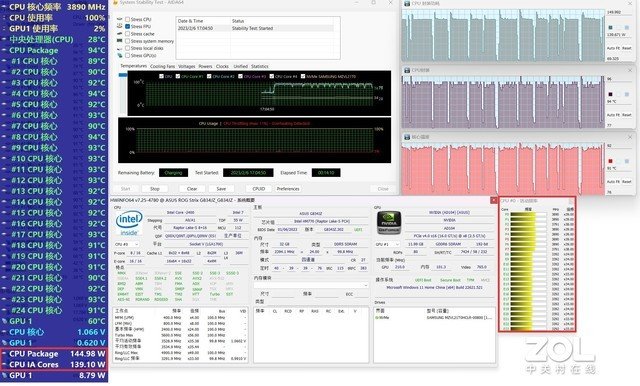Click the SAMSUNG MZVL21T0HCLR drive entry
The width and height of the screenshot is (640, 386).
(x=459, y=317)
